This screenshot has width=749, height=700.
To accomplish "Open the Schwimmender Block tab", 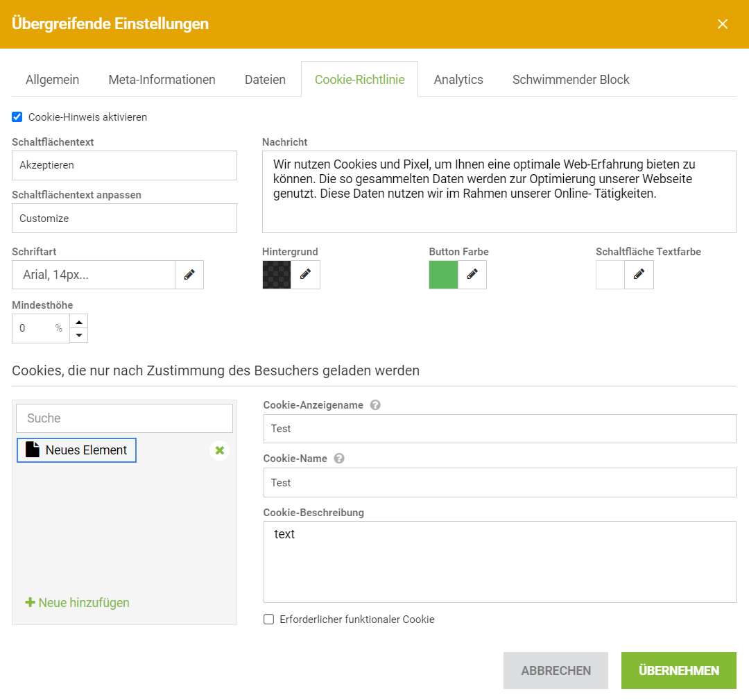I will (x=570, y=80).
